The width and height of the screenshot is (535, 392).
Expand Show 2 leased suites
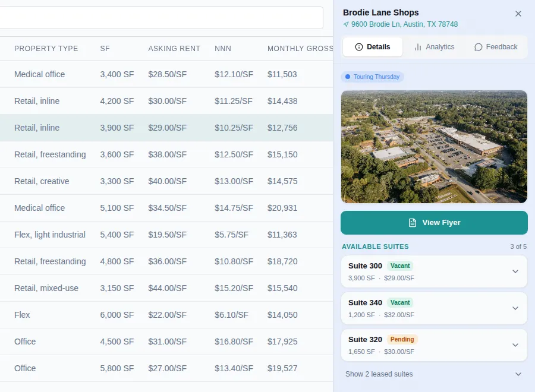pos(434,374)
